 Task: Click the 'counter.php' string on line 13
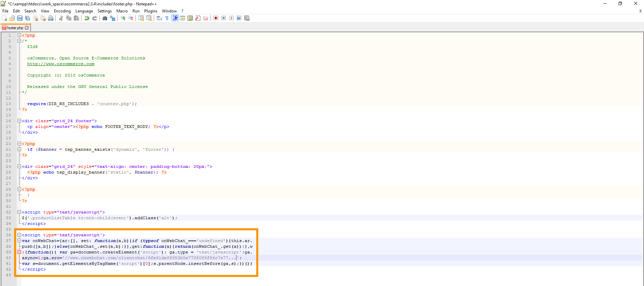(114, 104)
